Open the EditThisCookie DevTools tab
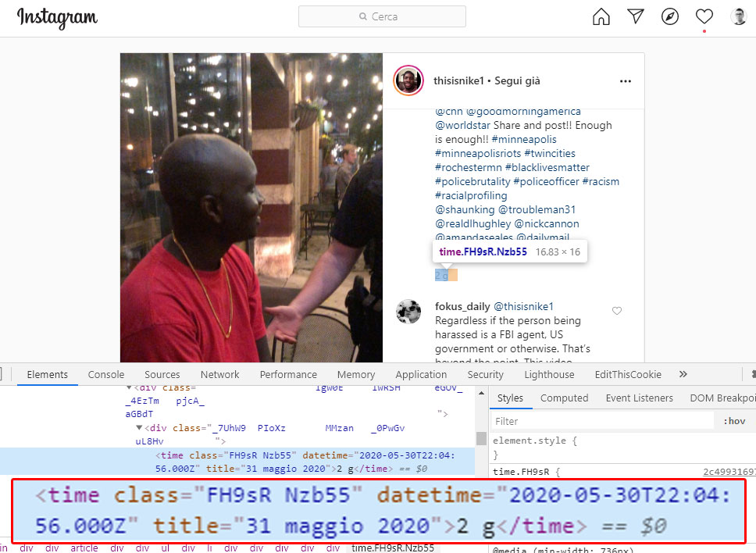This screenshot has height=553, width=756. coord(628,375)
